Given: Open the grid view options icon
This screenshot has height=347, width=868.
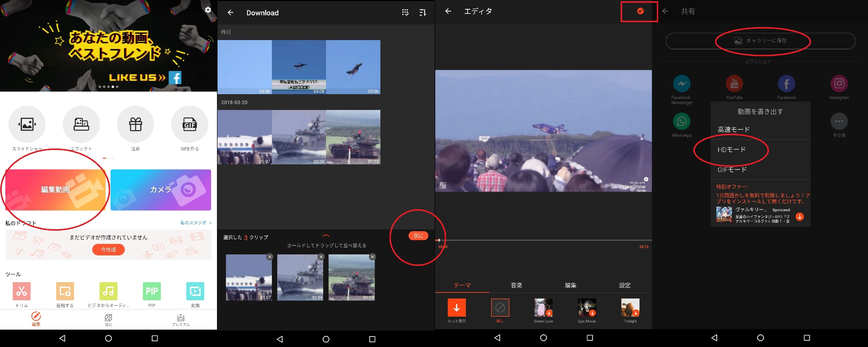Looking at the screenshot, I should click(x=405, y=13).
